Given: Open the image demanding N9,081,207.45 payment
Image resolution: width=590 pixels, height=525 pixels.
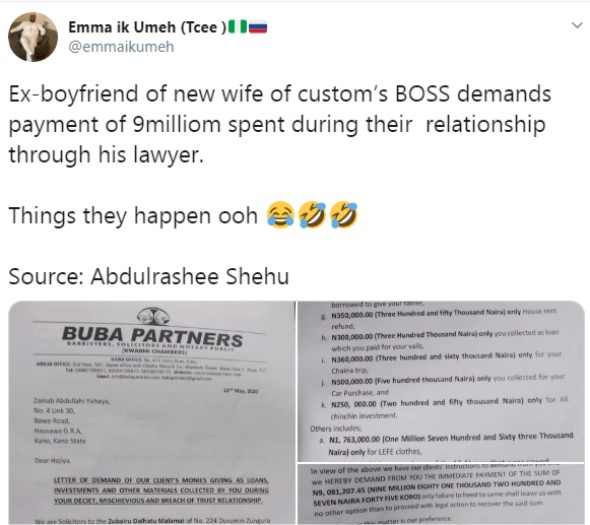Looking at the screenshot, I should click(x=441, y=494).
